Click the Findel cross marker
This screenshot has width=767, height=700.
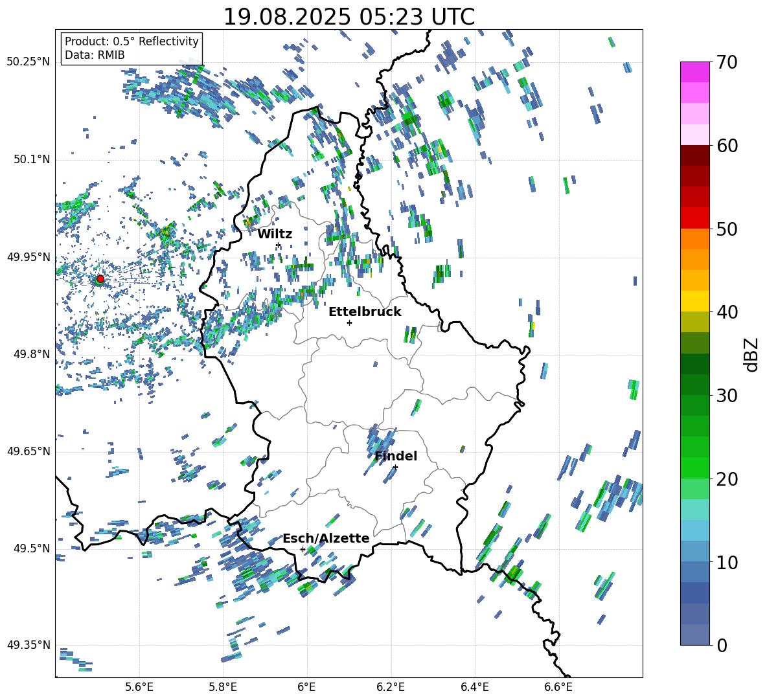395,468
